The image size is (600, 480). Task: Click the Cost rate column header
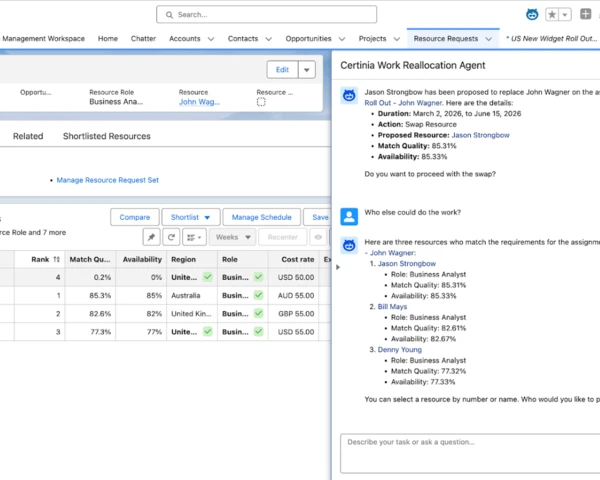tap(293, 260)
